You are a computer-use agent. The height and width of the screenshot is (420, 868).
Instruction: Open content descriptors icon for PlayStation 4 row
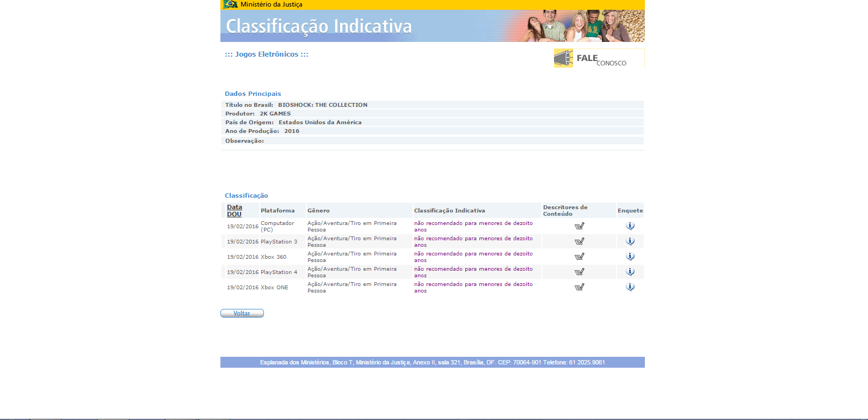pyautogui.click(x=579, y=272)
